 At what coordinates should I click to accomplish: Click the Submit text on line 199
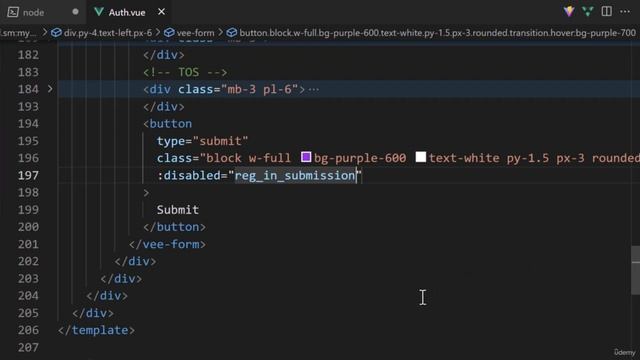tap(178, 210)
